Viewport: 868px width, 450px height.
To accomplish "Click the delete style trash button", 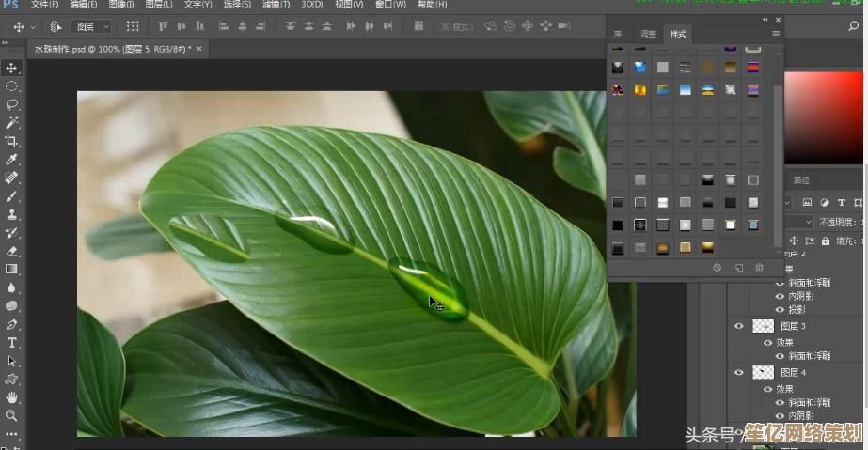I will tap(760, 268).
